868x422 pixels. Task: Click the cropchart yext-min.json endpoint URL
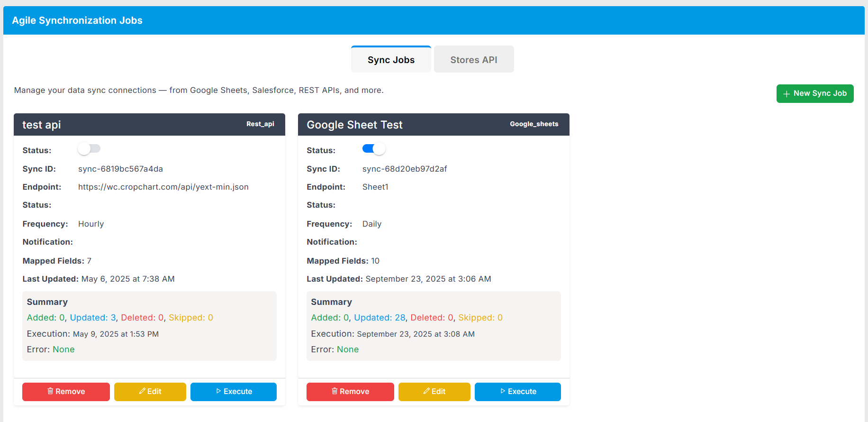(x=163, y=187)
